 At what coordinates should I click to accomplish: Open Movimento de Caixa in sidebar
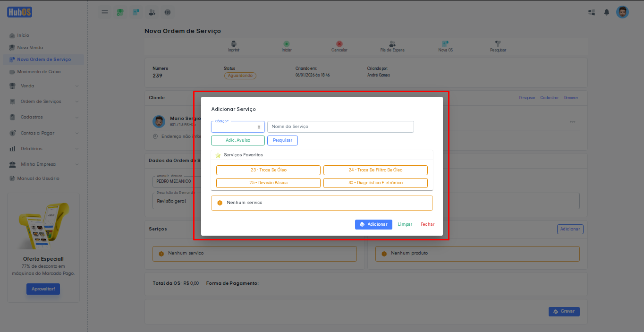(x=39, y=72)
